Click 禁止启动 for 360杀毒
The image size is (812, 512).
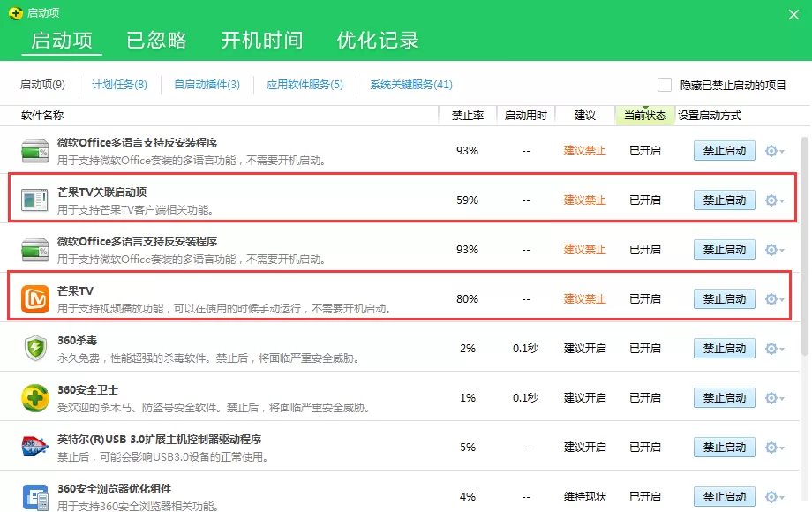725,349
